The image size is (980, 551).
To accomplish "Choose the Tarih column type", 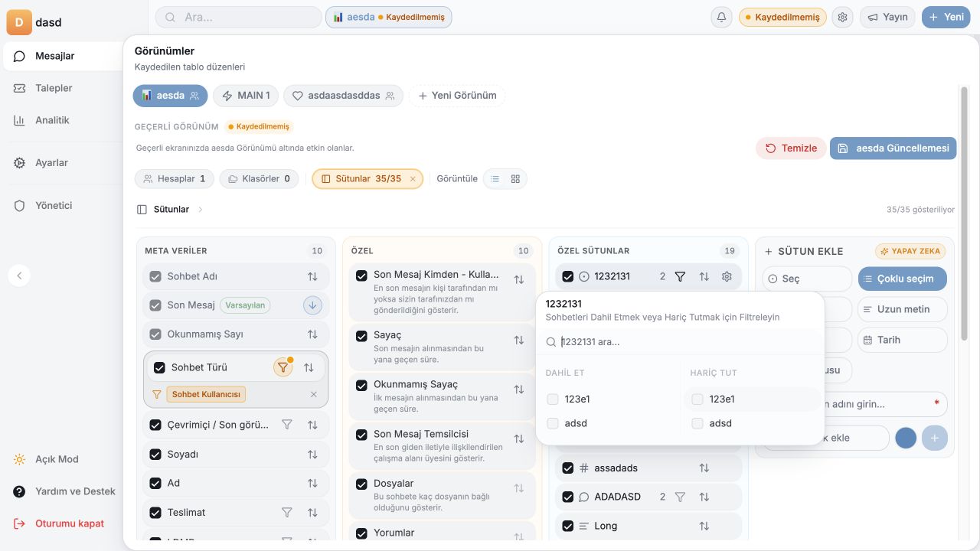I will click(902, 340).
